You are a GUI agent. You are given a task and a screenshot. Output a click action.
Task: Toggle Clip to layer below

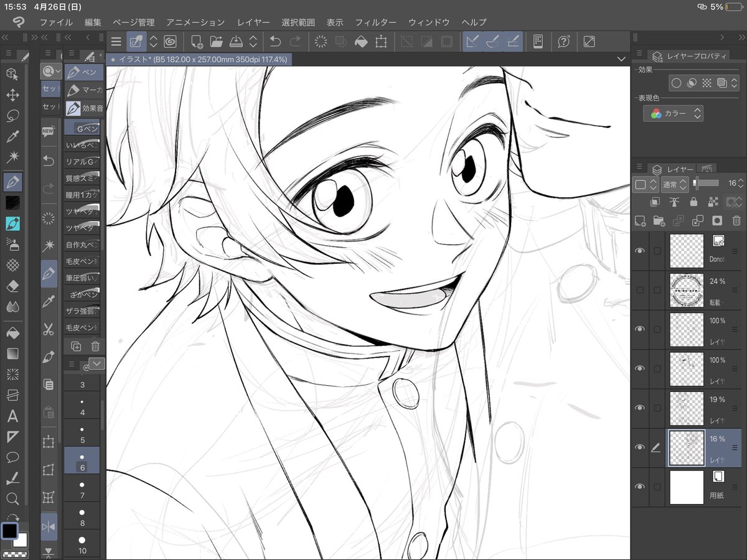(x=655, y=202)
